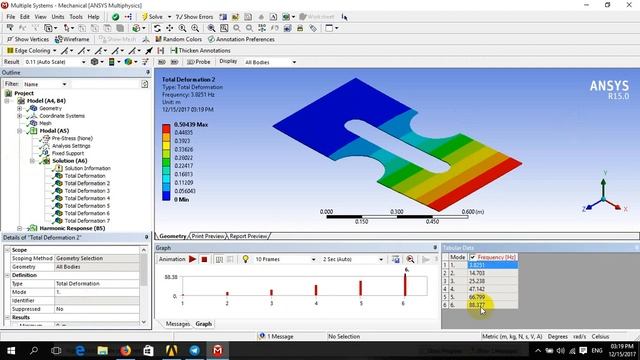Click the Details panel vertical scrollbar
This screenshot has height=360, width=640.
click(144, 286)
